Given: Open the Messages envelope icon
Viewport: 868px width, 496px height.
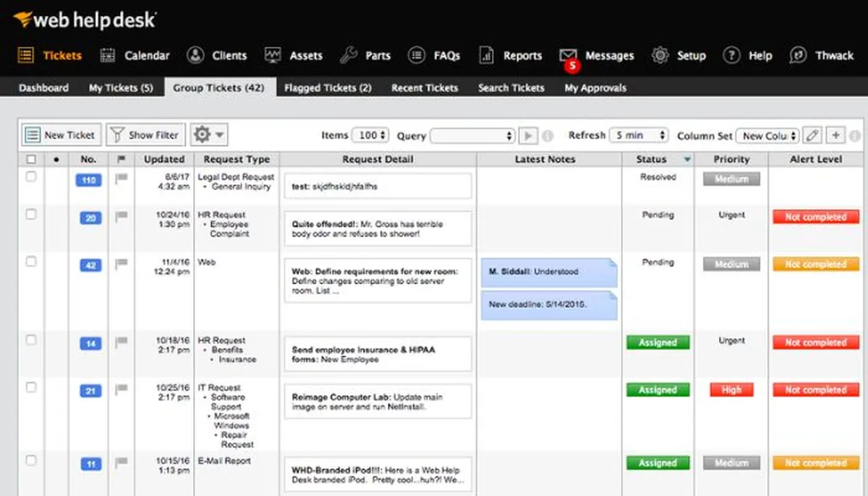Looking at the screenshot, I should pos(569,54).
